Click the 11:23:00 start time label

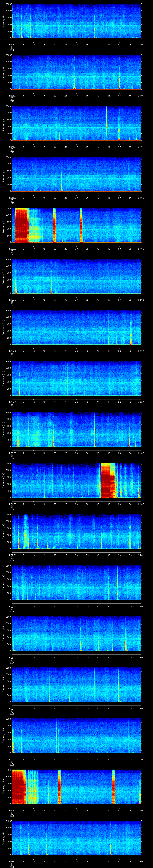pos(12,96)
